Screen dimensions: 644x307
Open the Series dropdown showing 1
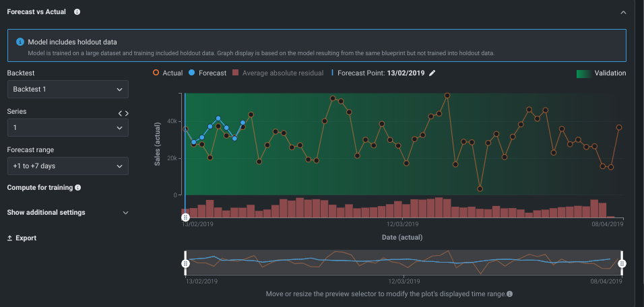click(67, 127)
